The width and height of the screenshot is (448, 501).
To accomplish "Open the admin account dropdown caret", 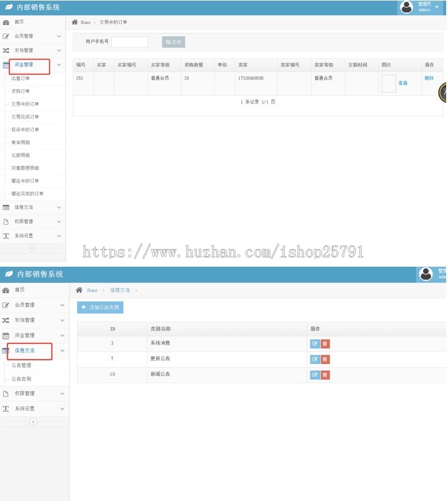I will click(x=436, y=7).
